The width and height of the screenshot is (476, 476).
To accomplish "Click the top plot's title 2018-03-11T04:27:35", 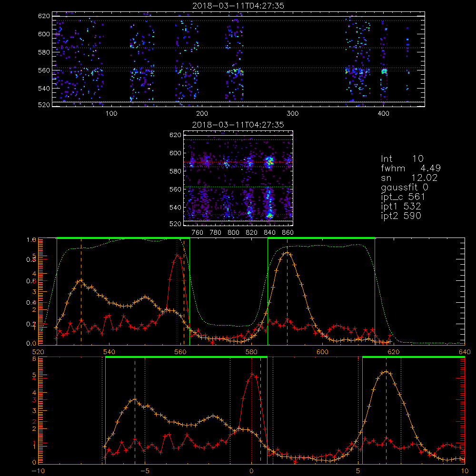I will tap(238, 6).
